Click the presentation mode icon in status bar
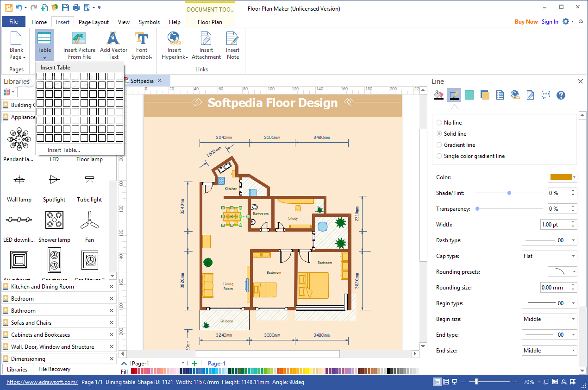The height and width of the screenshot is (390, 588). [455, 382]
